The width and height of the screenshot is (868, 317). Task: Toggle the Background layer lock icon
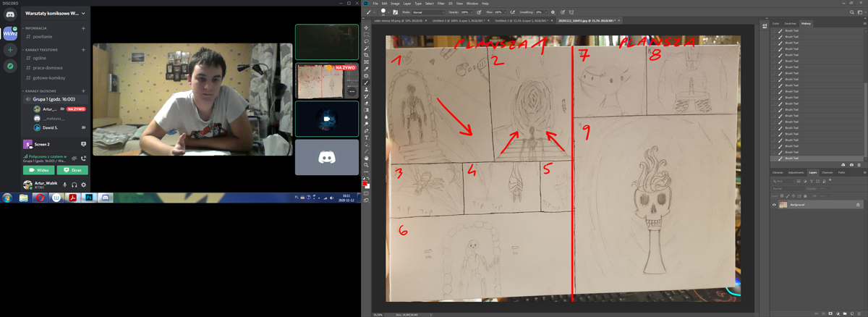(x=858, y=205)
